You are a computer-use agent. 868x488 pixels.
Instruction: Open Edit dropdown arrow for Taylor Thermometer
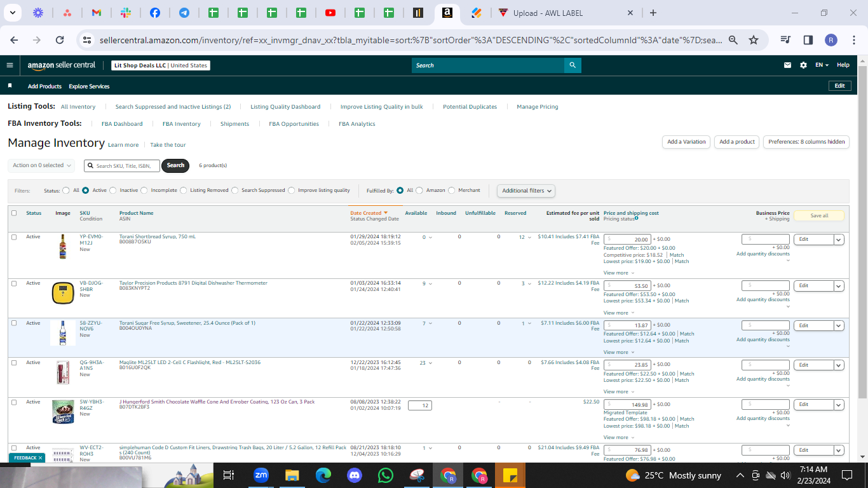coord(839,286)
